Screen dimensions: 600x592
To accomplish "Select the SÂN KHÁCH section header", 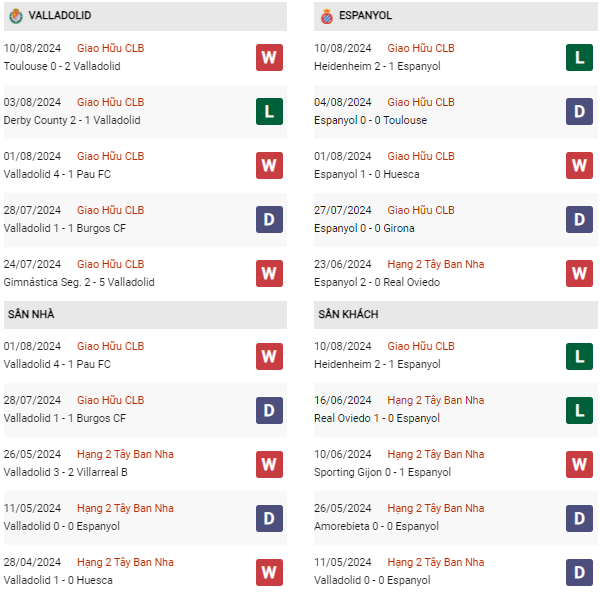I will click(348, 314).
